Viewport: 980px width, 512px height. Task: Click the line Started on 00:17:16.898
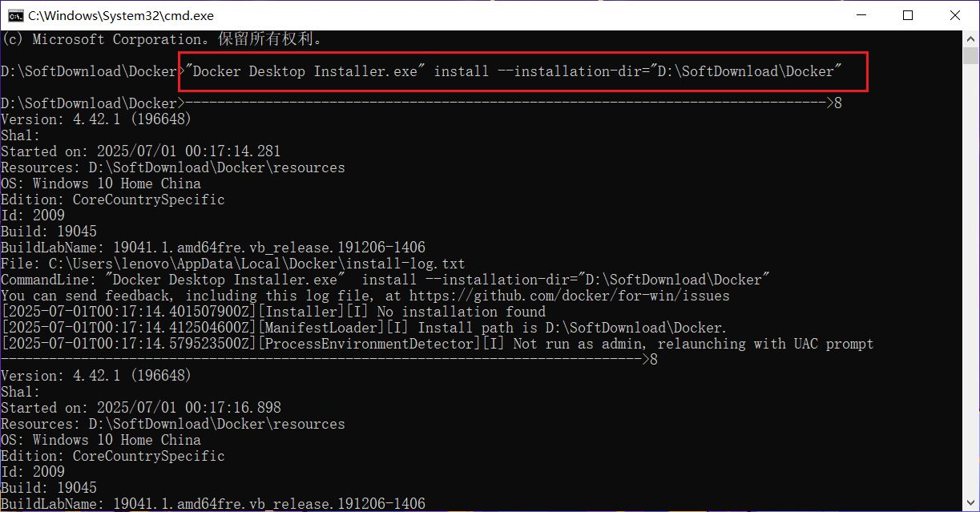[141, 408]
